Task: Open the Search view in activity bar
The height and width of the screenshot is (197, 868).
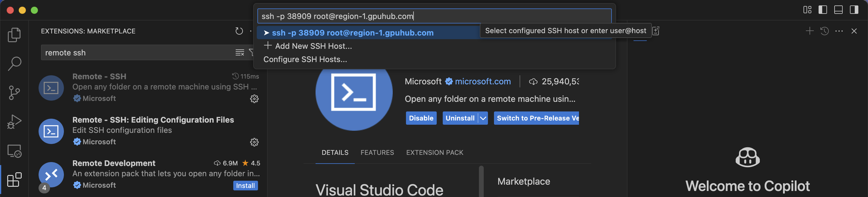Action: (14, 63)
